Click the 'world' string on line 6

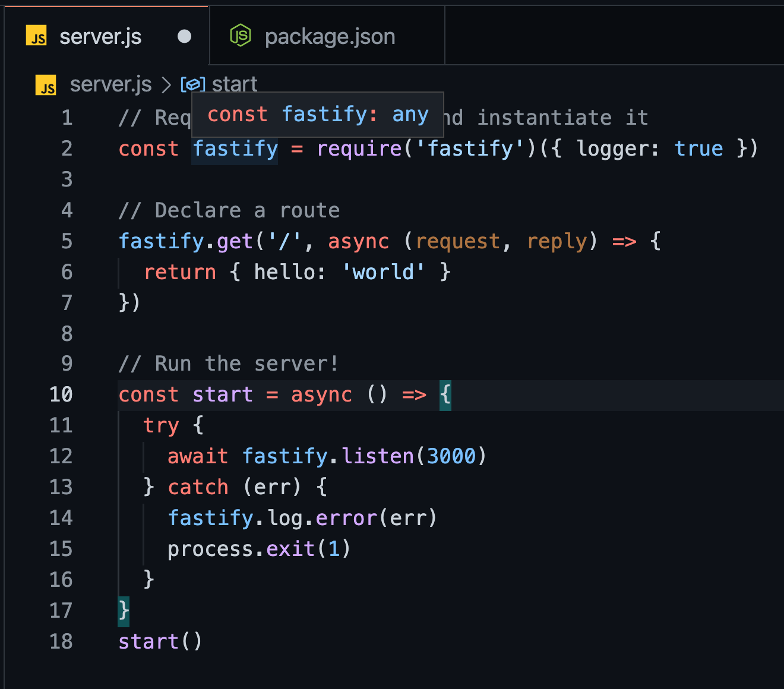point(383,272)
